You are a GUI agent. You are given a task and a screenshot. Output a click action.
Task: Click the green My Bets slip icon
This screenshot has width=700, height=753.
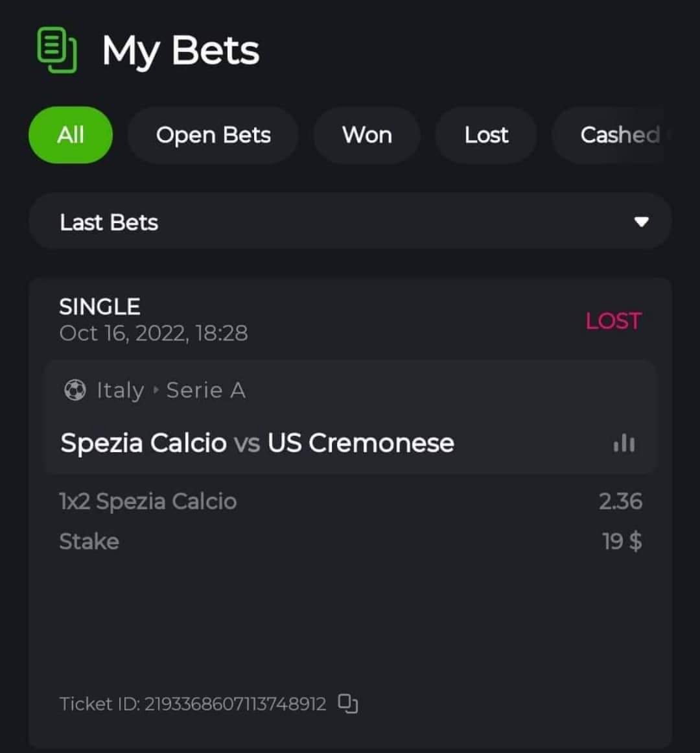(57, 50)
